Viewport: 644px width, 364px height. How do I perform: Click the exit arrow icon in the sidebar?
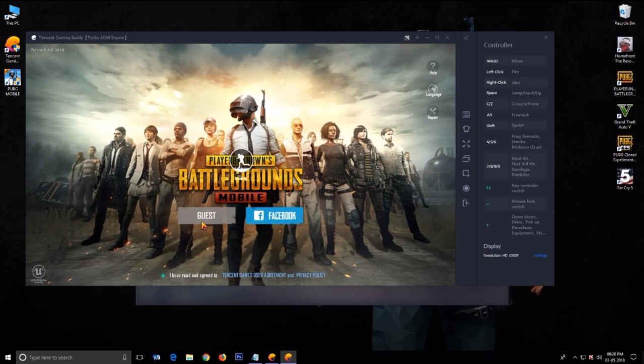[466, 203]
